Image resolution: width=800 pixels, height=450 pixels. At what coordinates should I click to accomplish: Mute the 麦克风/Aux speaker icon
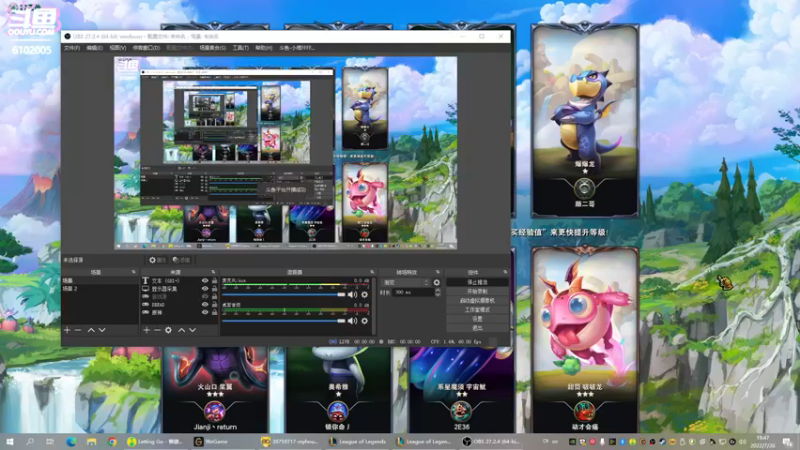(353, 294)
